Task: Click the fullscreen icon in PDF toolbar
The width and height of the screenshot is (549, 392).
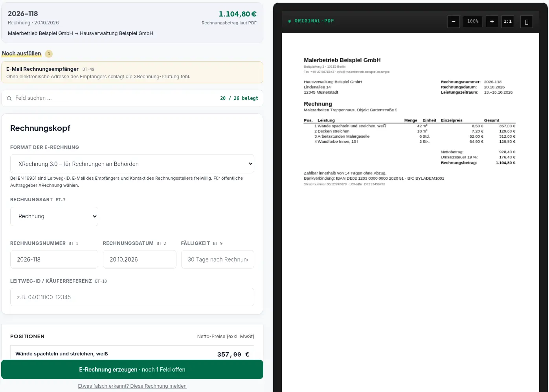Action: [527, 22]
